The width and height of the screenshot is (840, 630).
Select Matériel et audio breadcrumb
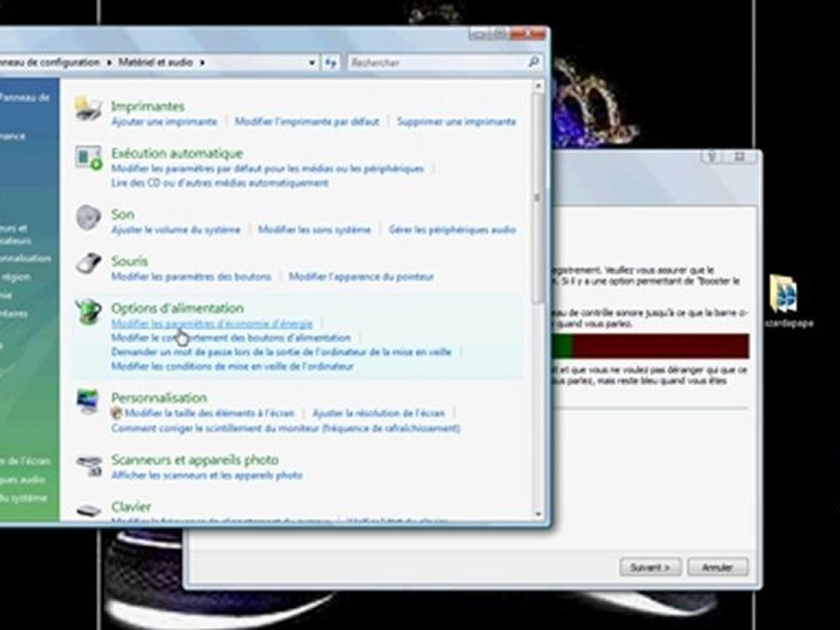[156, 62]
